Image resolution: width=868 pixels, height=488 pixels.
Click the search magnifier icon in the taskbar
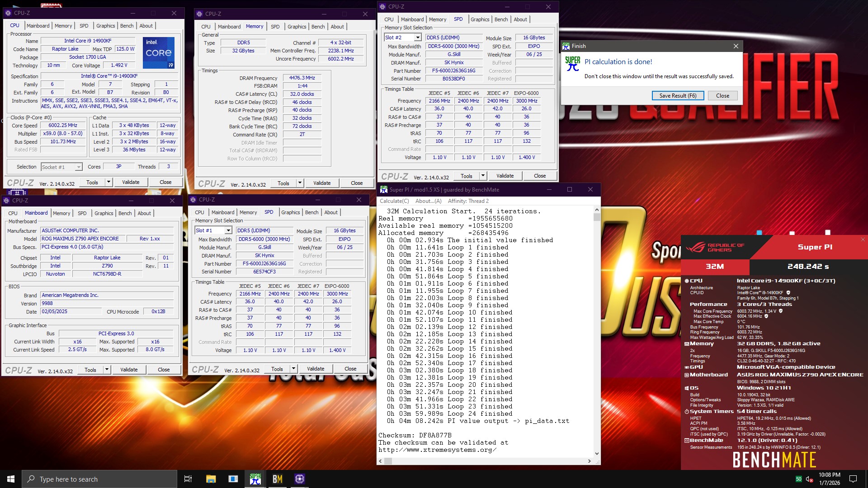tap(31, 479)
